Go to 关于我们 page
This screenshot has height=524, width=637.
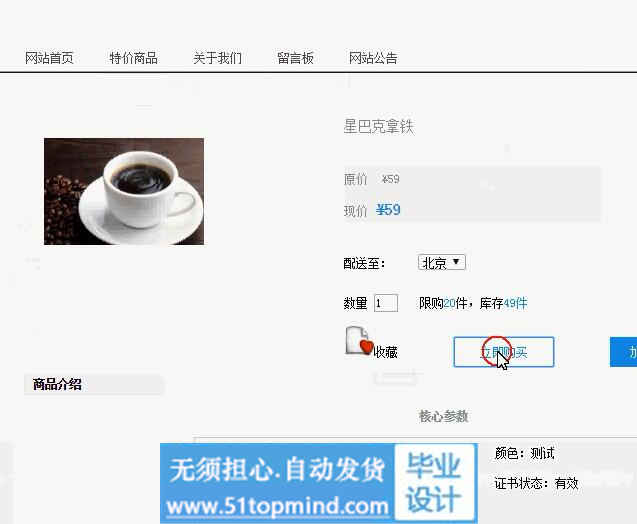pos(217,58)
